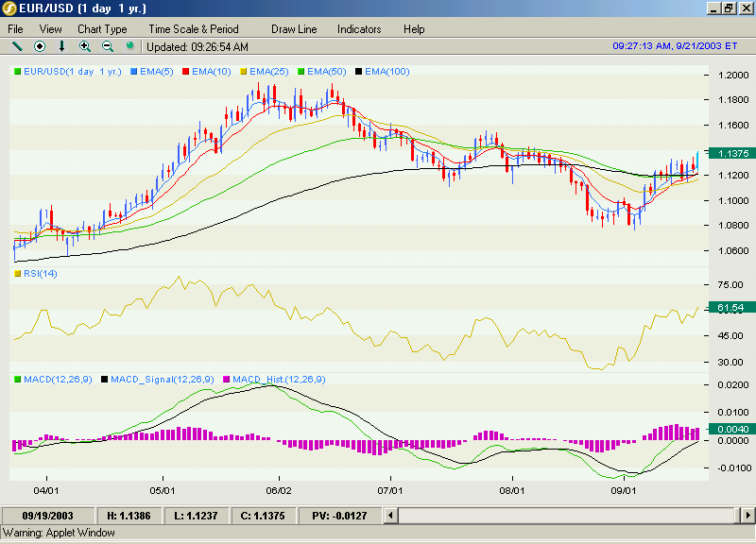
Task: Zoom in with the magnifier plus icon
Action: click(85, 46)
